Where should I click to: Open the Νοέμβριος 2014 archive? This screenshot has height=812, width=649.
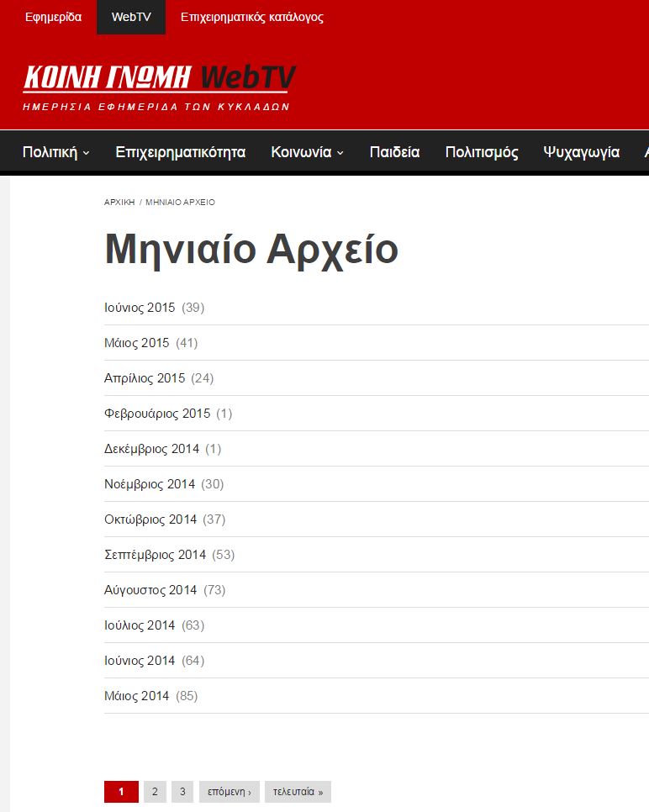(x=150, y=484)
